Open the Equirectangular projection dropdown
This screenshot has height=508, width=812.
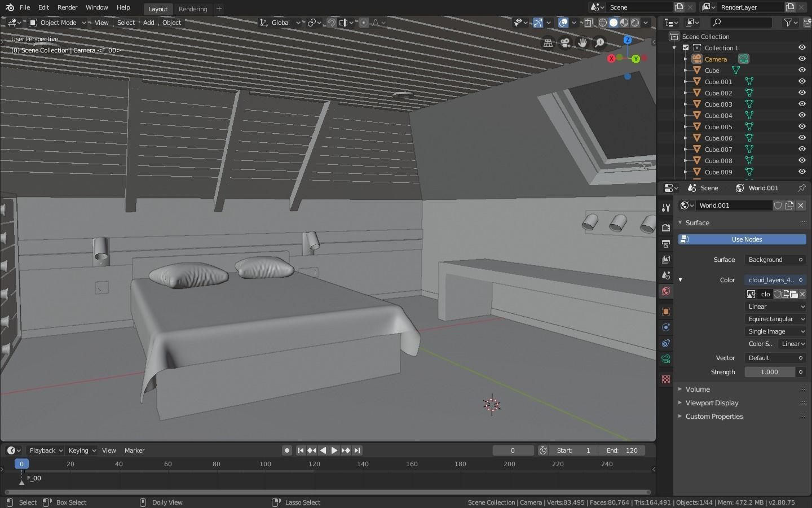coord(775,319)
